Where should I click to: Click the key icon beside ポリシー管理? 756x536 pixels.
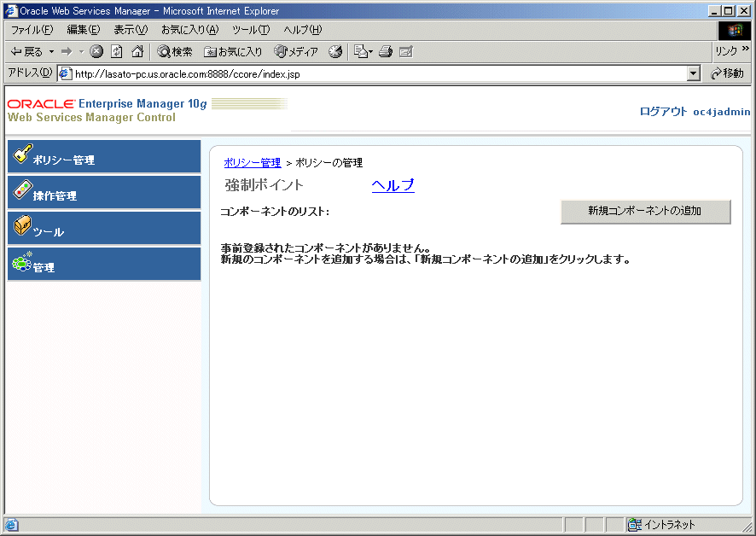click(x=23, y=154)
